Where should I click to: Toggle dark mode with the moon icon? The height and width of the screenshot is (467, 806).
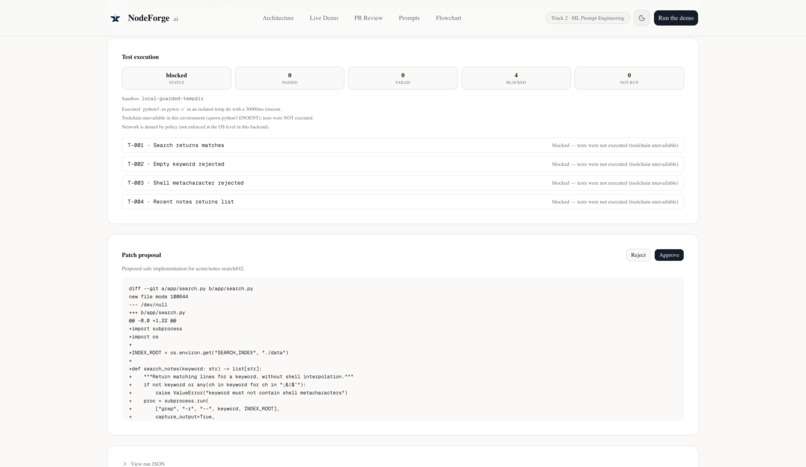point(642,18)
